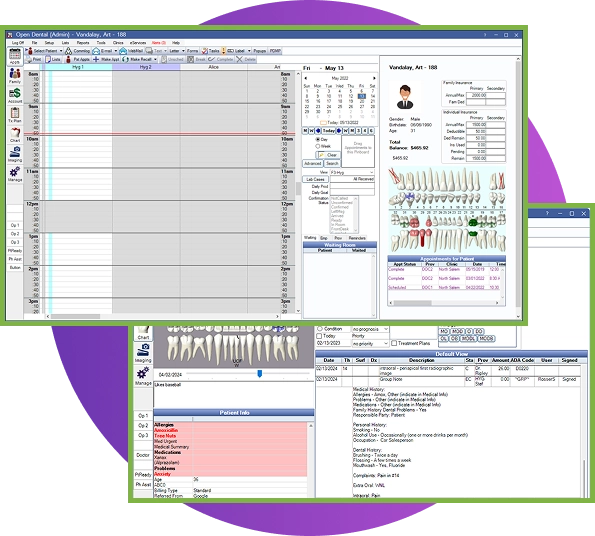Switch to the Waiting tab

(310, 238)
